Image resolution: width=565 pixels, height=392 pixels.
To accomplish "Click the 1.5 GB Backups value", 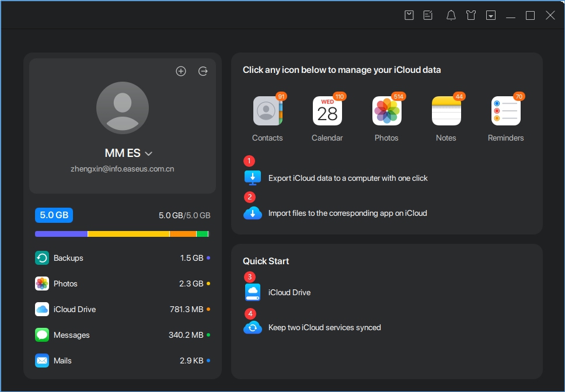I will coord(191,258).
